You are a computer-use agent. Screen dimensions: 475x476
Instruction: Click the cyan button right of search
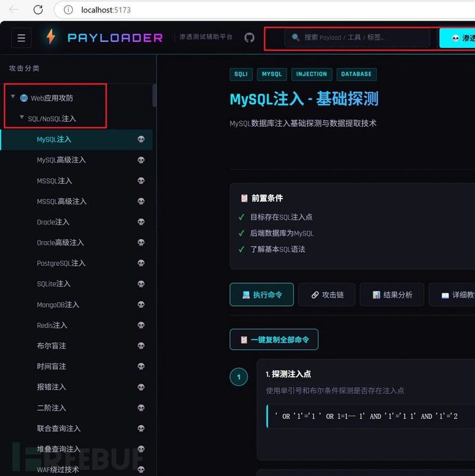click(x=457, y=38)
